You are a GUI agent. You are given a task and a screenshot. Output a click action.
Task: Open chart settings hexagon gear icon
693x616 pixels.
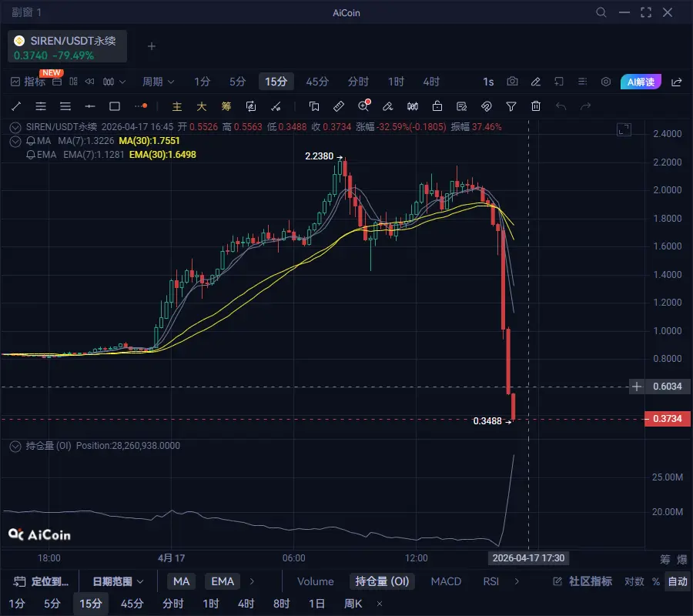[x=606, y=82]
